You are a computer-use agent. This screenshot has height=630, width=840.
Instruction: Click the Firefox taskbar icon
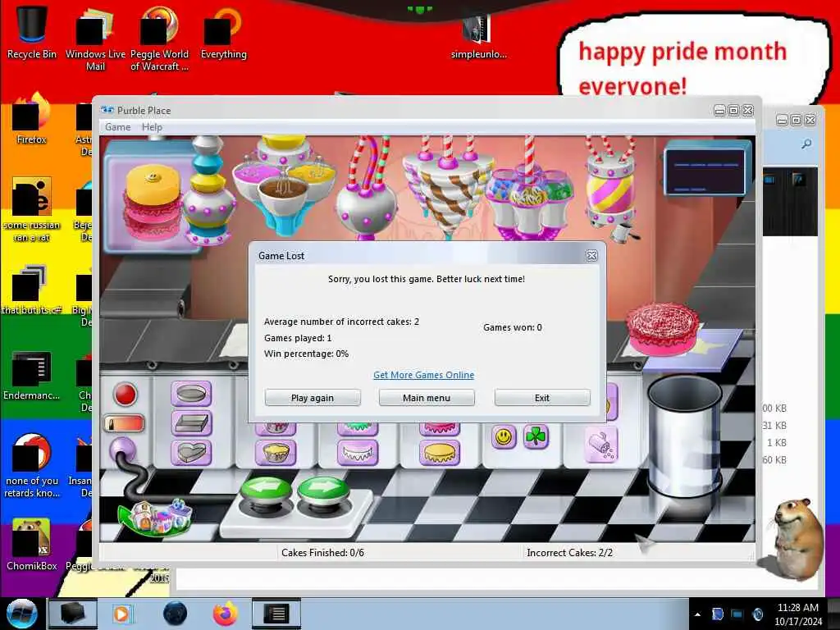(x=226, y=614)
